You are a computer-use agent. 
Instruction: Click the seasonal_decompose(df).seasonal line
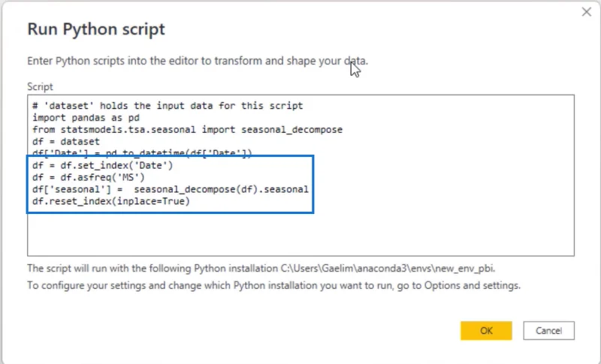(x=171, y=189)
